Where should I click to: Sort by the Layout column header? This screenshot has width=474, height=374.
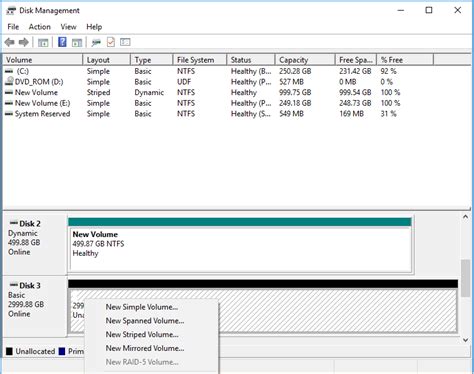[x=106, y=60]
